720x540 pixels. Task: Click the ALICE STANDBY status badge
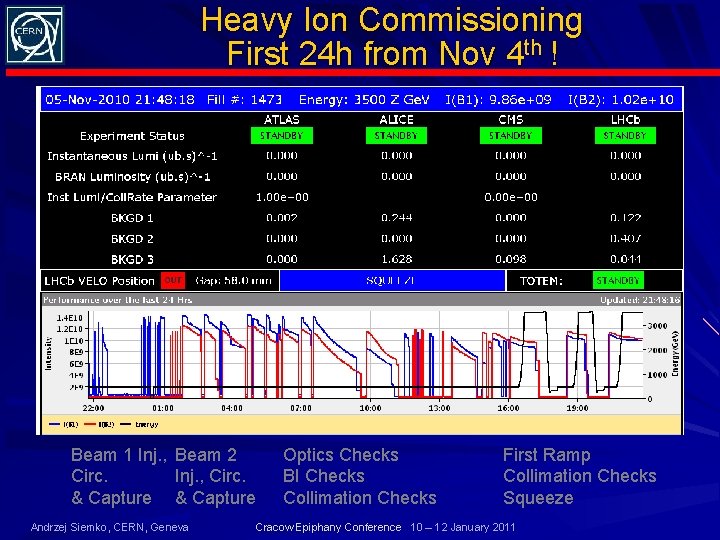pos(396,136)
